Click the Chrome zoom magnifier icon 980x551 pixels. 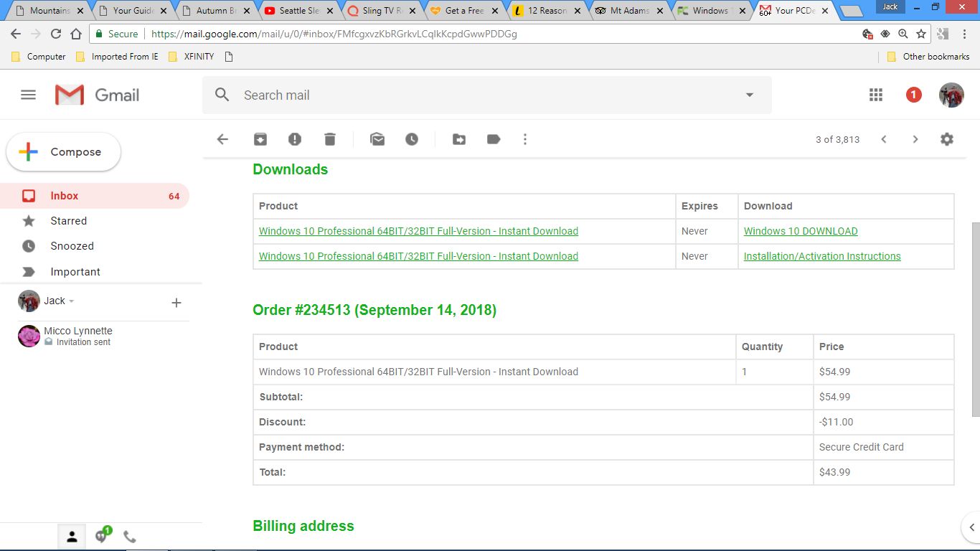903,34
